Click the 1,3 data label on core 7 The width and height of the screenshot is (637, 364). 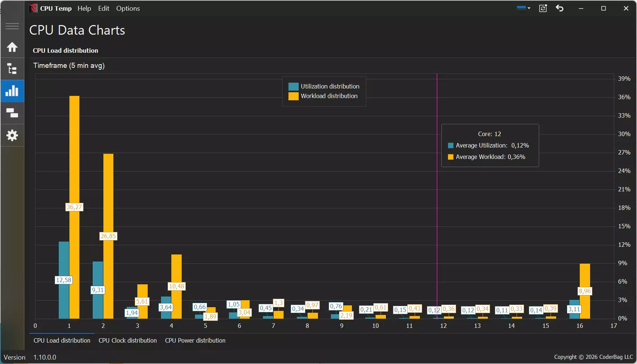coord(278,303)
